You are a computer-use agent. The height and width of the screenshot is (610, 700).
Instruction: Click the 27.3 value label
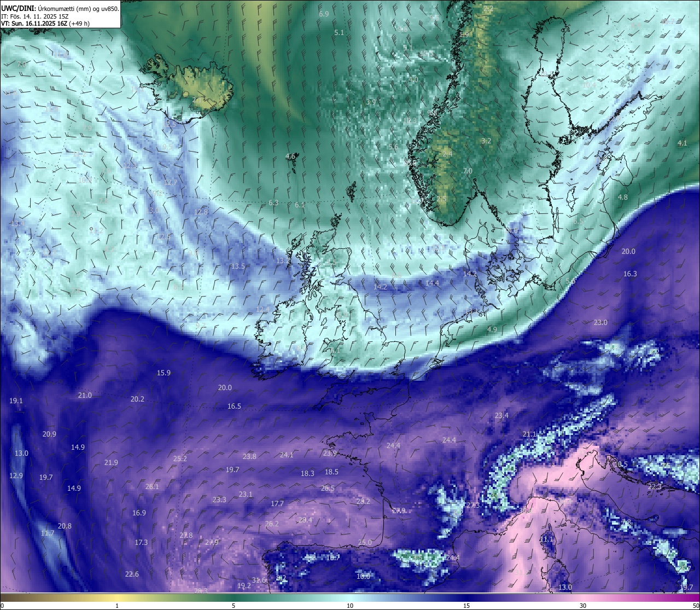click(x=472, y=505)
